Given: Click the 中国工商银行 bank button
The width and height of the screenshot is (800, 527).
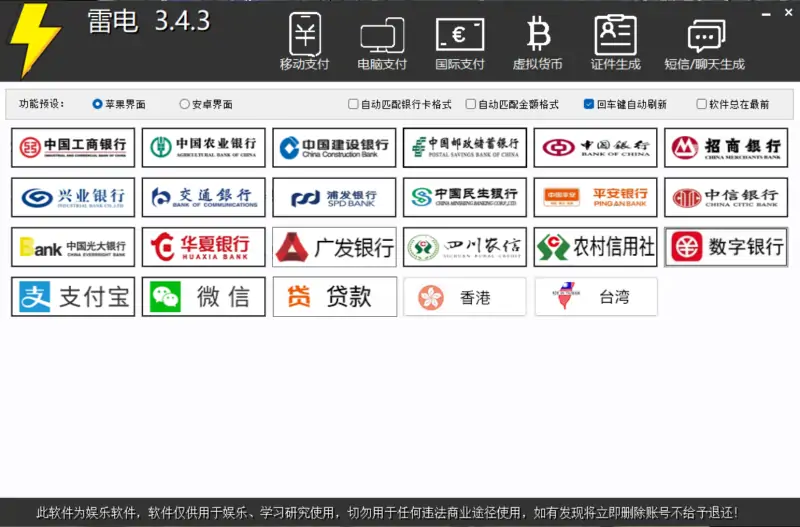Looking at the screenshot, I should click(73, 148).
